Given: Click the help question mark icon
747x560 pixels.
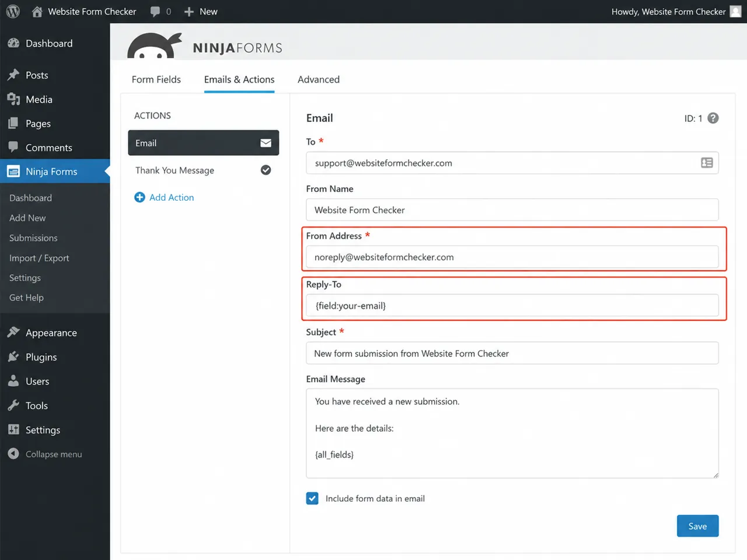Looking at the screenshot, I should 713,118.
